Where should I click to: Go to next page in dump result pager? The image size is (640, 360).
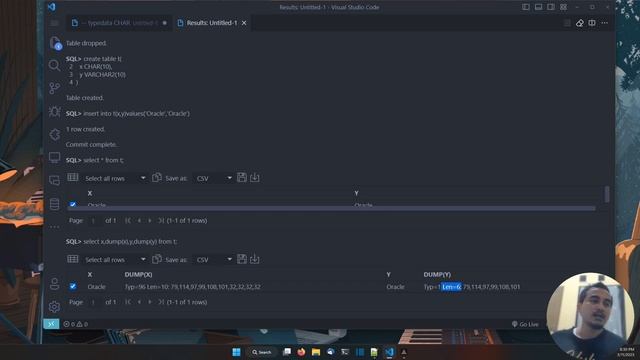pyautogui.click(x=150, y=302)
